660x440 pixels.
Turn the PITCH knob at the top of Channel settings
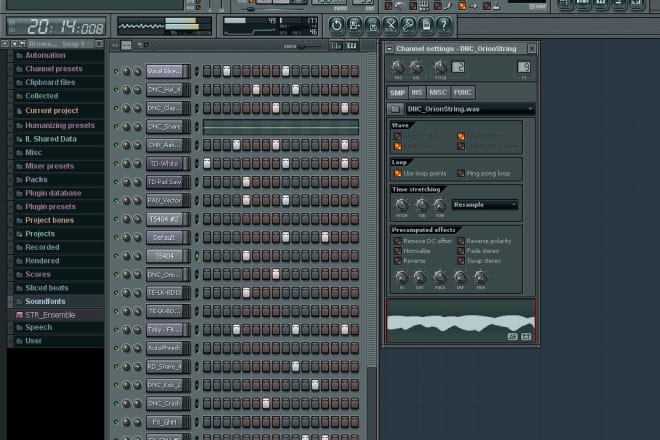tap(440, 67)
